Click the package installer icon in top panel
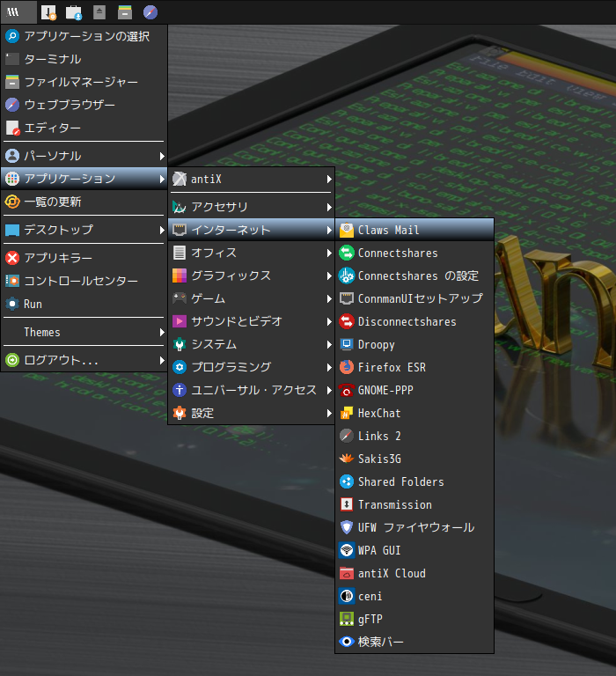The width and height of the screenshot is (616, 676). point(48,12)
